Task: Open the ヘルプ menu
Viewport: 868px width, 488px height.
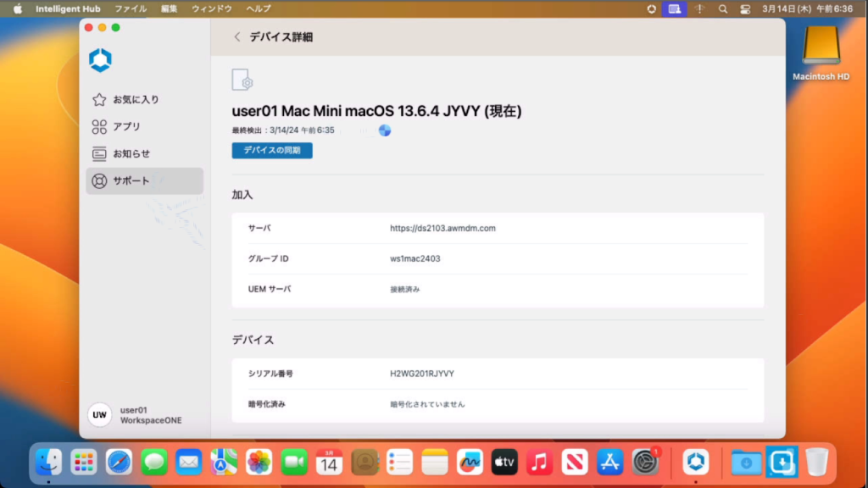Action: (x=259, y=8)
